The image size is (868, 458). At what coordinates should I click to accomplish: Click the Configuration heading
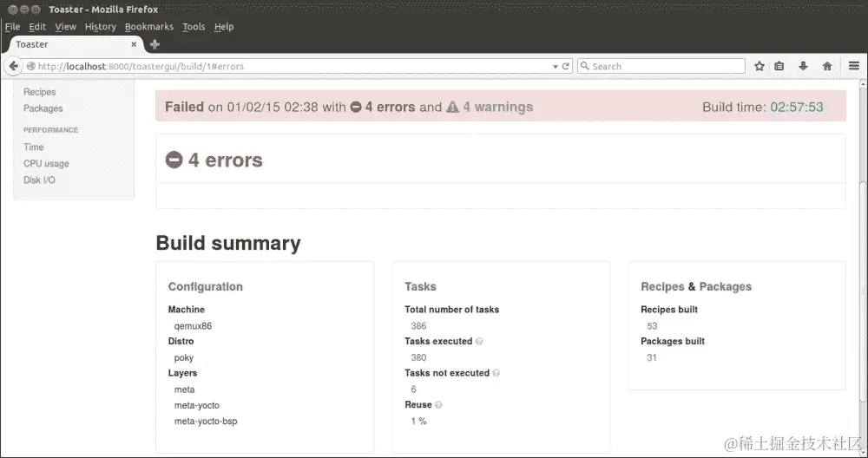[206, 286]
